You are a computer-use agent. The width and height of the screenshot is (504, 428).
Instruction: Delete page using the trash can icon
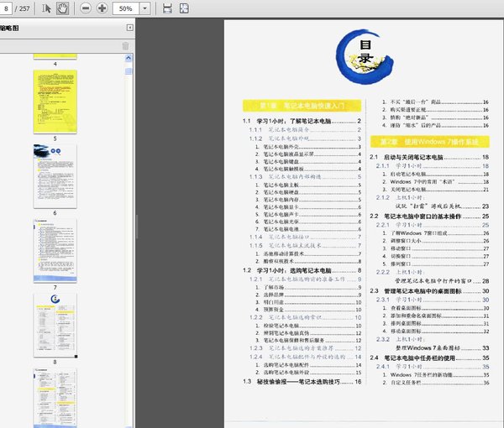126,46
